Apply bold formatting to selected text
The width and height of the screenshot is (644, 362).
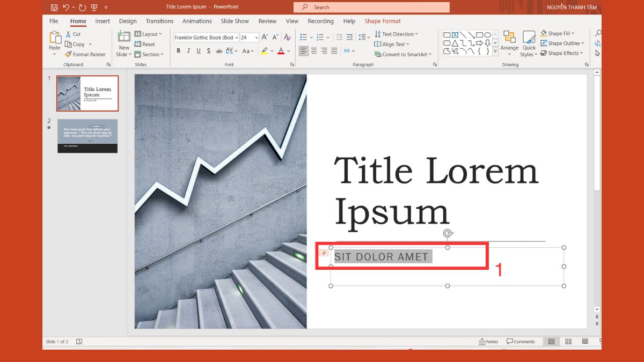tap(178, 50)
